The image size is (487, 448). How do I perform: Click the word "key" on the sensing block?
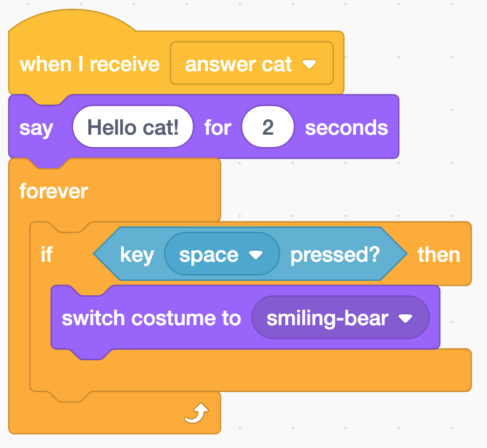[x=137, y=254]
